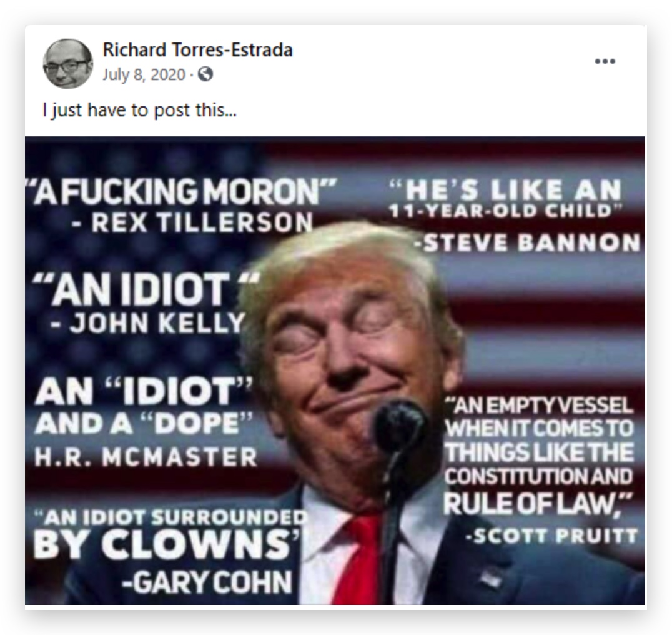
Task: Open the July 8, 2020 post timestamp
Action: pyautogui.click(x=144, y=74)
